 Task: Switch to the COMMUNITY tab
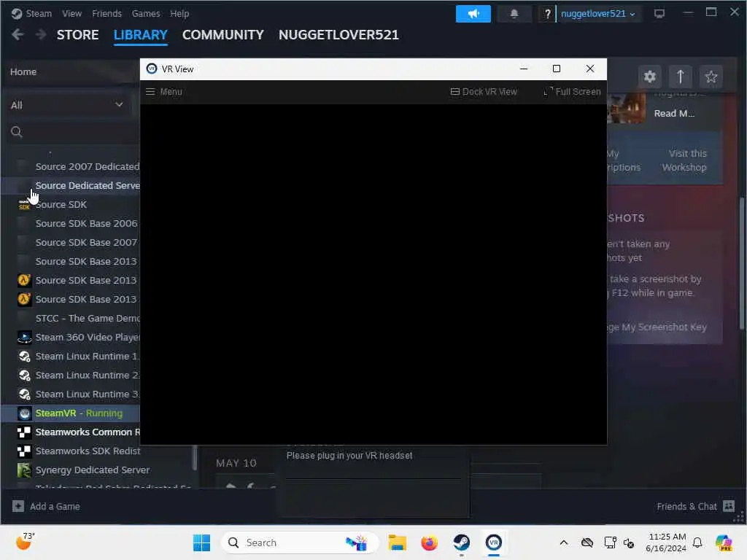coord(223,35)
